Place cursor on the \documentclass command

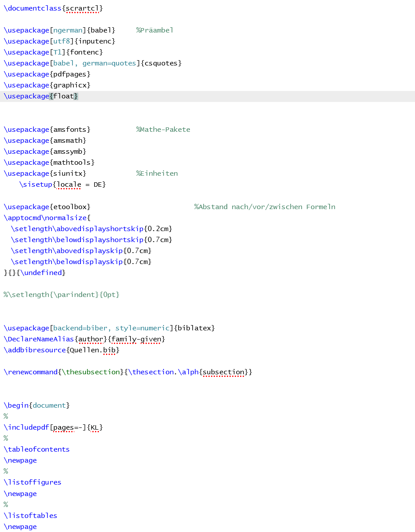point(33,8)
